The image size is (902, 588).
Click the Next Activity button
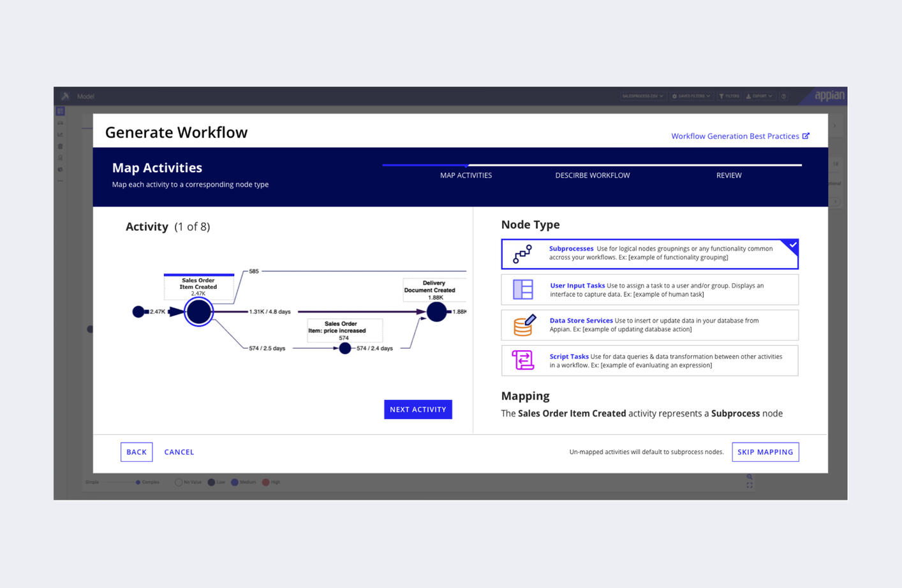pos(418,409)
